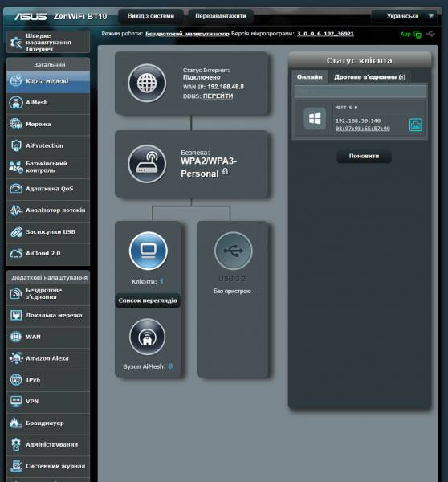Viewport: 448px width, 482px height.
Task: Follow the DDNS ПЕРЕЙТИ link
Action: click(x=218, y=96)
